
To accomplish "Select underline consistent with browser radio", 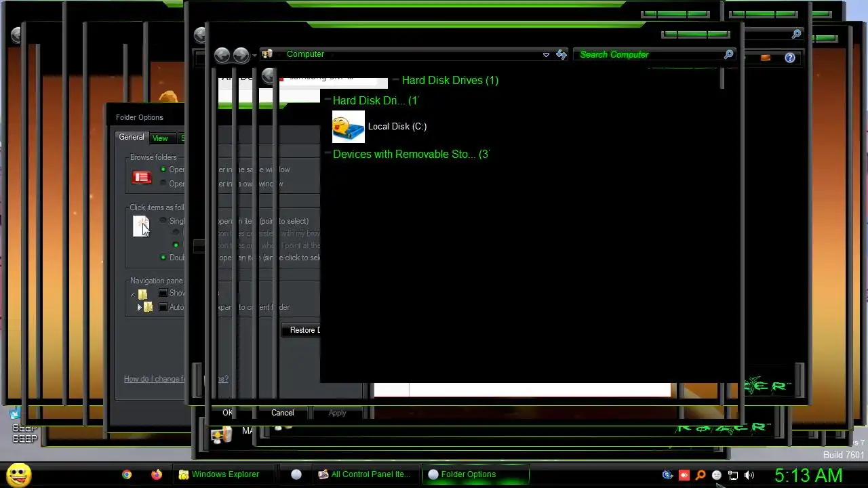I will pyautogui.click(x=176, y=232).
